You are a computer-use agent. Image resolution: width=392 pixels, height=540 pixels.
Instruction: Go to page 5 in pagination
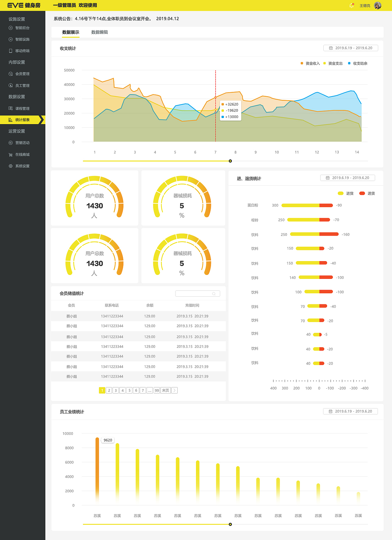(129, 390)
